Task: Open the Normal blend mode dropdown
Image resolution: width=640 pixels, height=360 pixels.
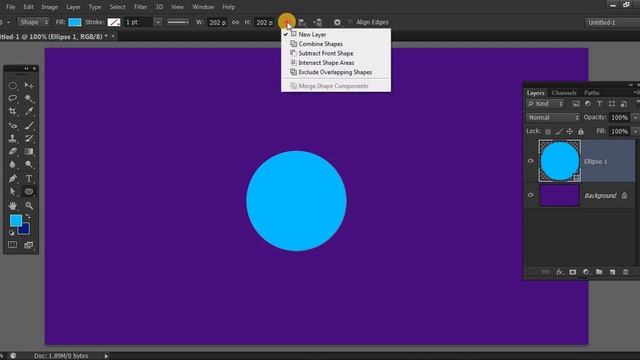Action: pyautogui.click(x=553, y=118)
